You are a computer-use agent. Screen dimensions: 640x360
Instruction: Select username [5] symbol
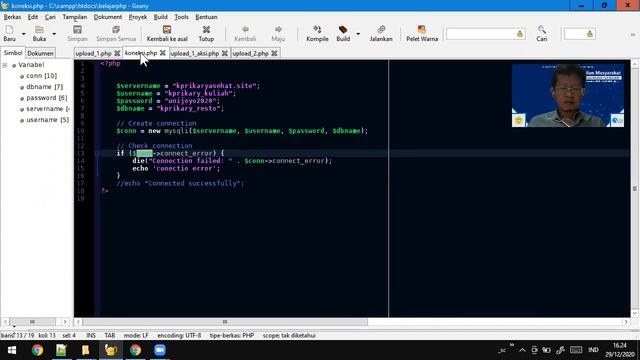click(47, 120)
